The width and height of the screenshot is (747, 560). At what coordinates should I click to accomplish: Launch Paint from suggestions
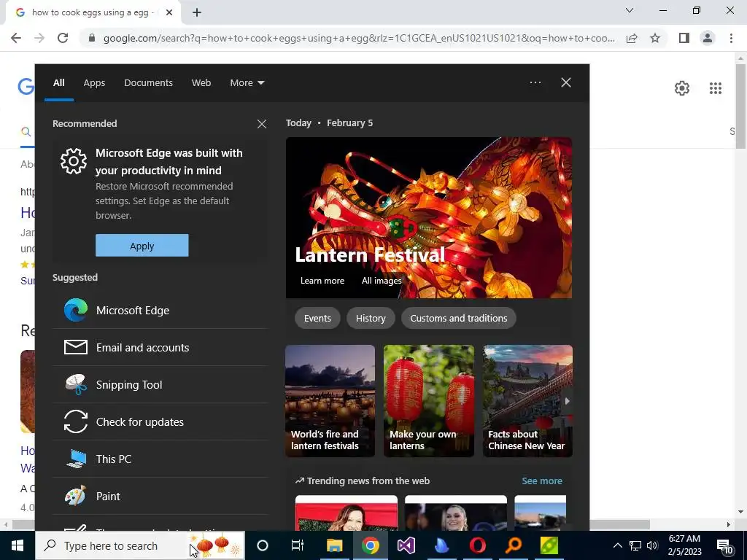click(160, 496)
